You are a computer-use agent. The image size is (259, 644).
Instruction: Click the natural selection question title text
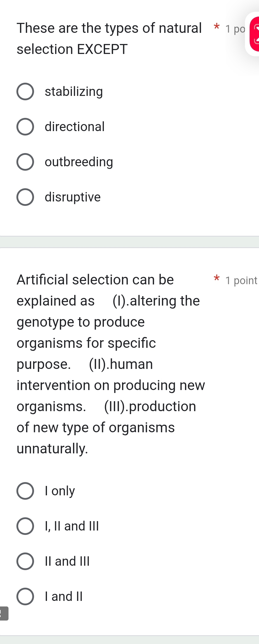(x=109, y=38)
